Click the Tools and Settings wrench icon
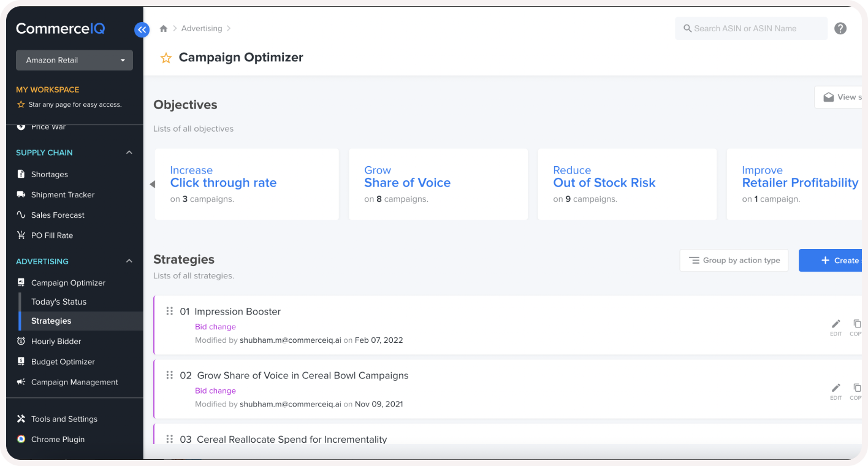868x466 pixels. click(x=21, y=419)
